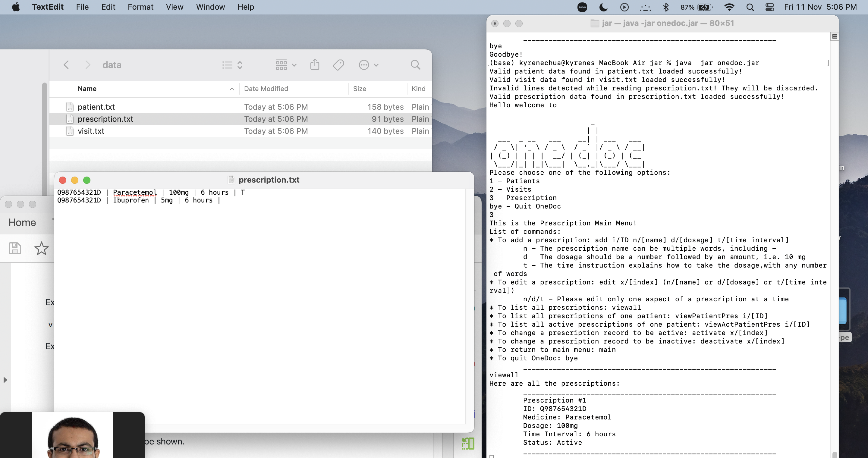The height and width of the screenshot is (458, 868).
Task: Open the Format menu
Action: pos(140,7)
